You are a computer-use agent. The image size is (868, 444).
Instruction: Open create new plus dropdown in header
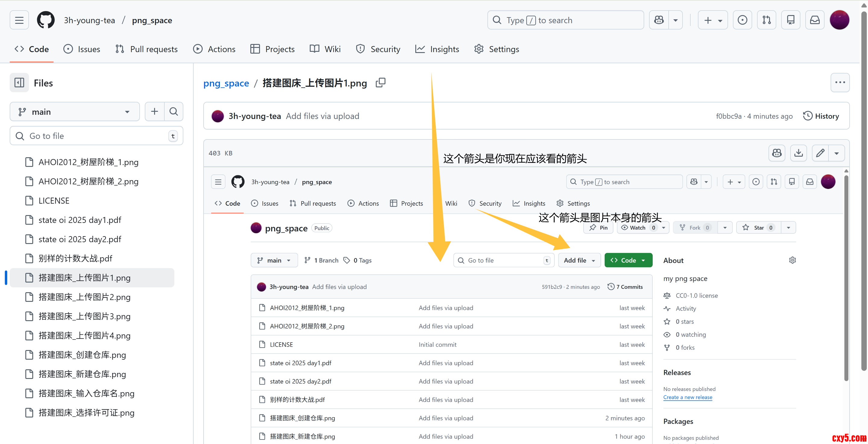(713, 20)
